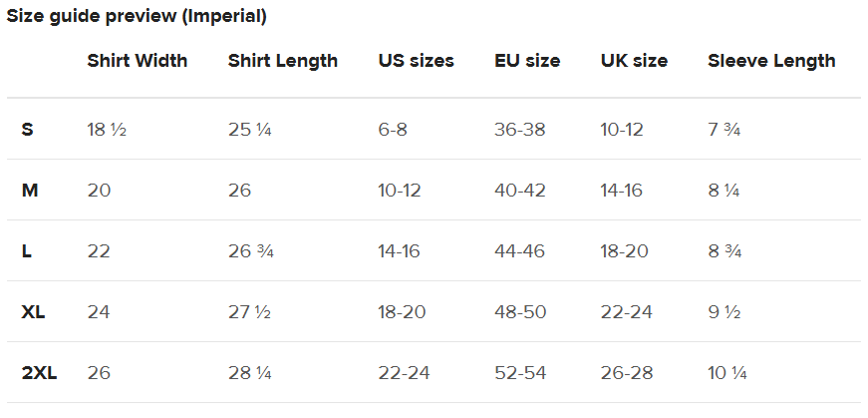Viewport: 868px width, 418px height.
Task: Click the S size row label
Action: coord(27,130)
